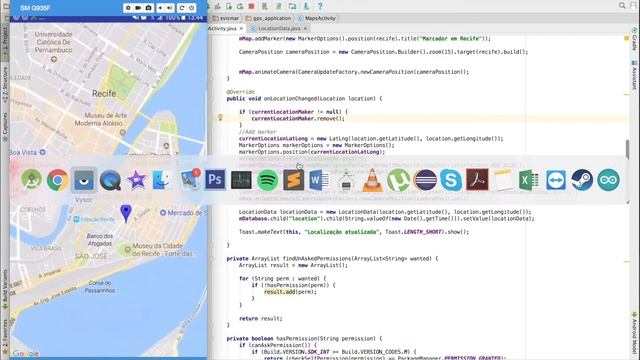Raise device volume in Vysor toolbar
Screen dimensions: 640x360
(x=170, y=8)
